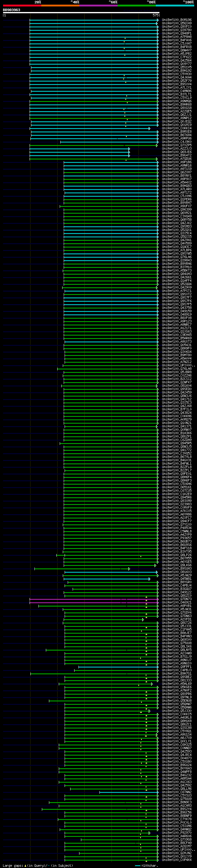This screenshot has height=868, width=197.
Task: Select hit label UniRef100_Q96399
Action: 177,210
